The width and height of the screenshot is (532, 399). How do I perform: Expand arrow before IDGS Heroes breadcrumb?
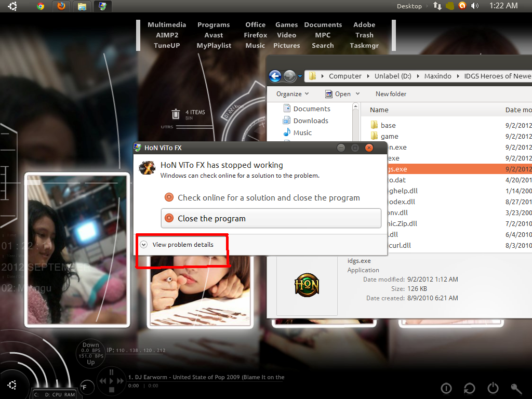click(x=458, y=76)
